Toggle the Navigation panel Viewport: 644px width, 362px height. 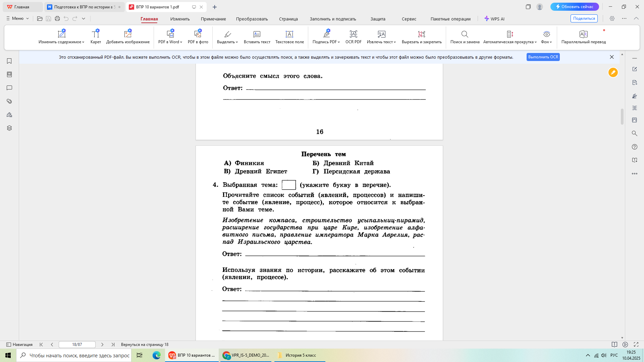click(20, 345)
